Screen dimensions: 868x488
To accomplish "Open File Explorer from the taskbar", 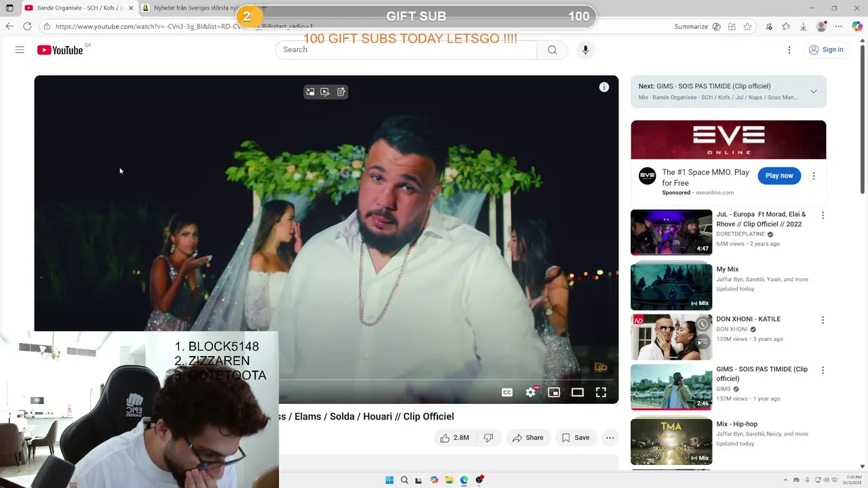I will pos(449,480).
